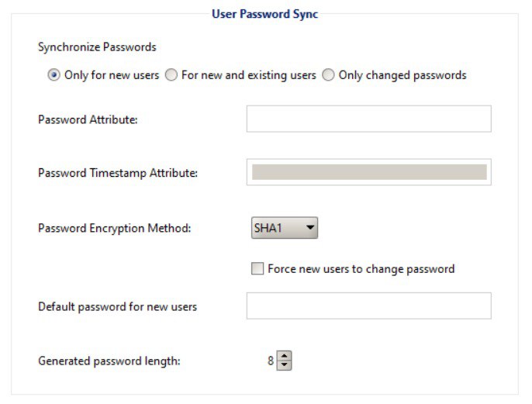Select the "Only for new users" radio button

[x=54, y=75]
